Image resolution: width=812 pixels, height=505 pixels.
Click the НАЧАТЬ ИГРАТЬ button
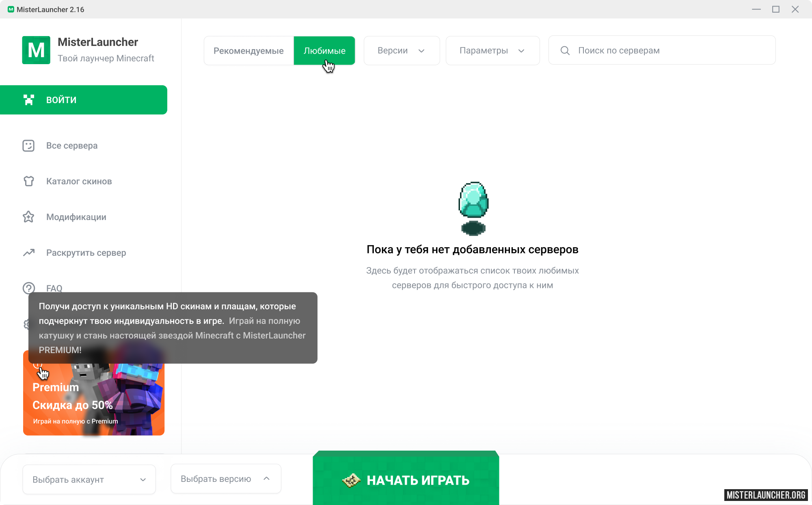(x=406, y=478)
